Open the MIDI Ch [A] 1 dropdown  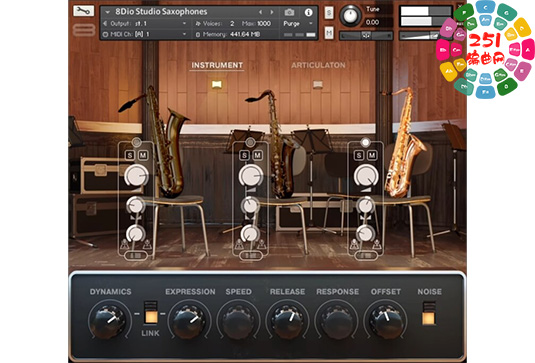(x=145, y=34)
